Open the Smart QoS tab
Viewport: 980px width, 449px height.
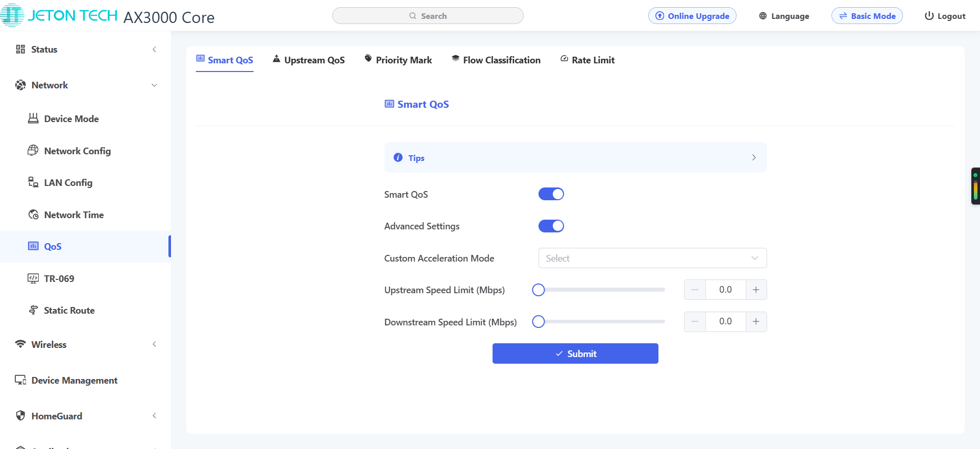(225, 60)
